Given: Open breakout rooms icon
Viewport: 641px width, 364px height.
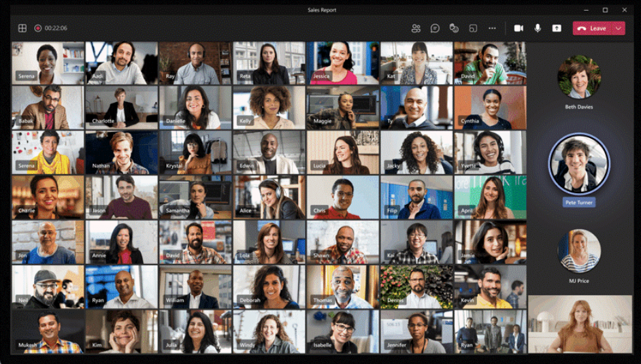Looking at the screenshot, I should (x=473, y=28).
